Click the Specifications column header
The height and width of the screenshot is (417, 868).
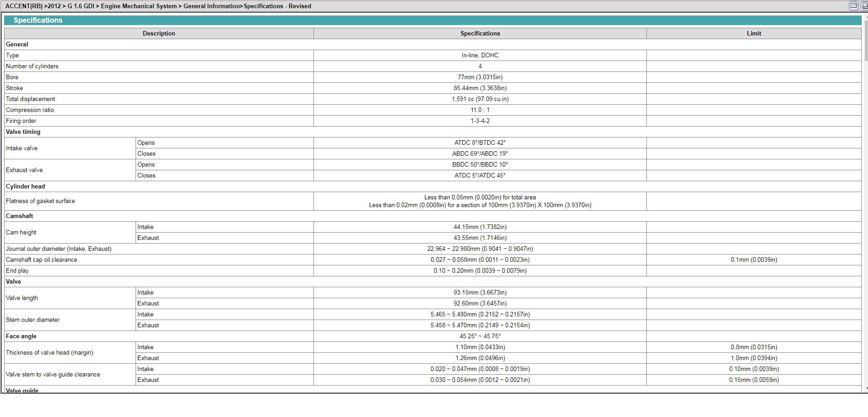(480, 33)
